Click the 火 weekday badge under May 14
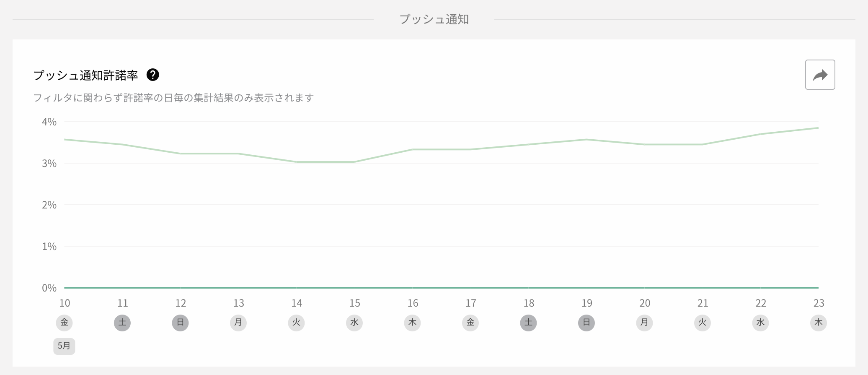 pyautogui.click(x=296, y=323)
